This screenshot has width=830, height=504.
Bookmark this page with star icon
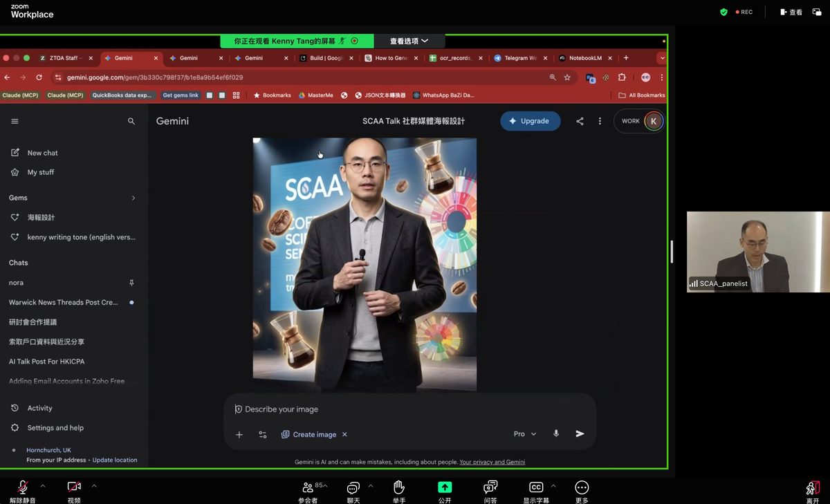pyautogui.click(x=567, y=77)
